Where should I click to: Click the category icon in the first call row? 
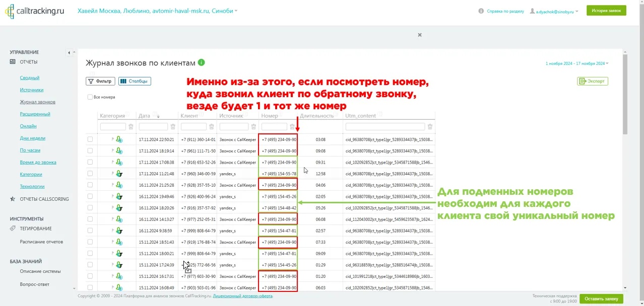pos(119,139)
